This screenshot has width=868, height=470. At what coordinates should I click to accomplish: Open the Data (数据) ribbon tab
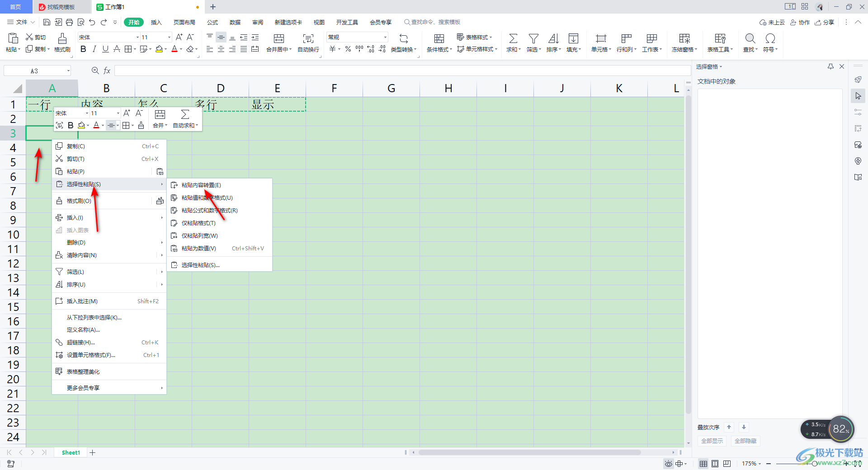pos(235,22)
